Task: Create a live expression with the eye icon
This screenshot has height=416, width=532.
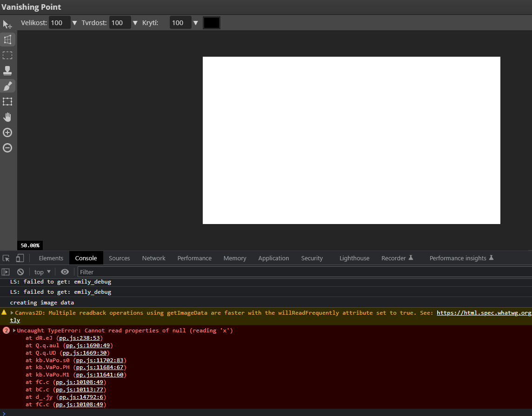Action: 65,272
